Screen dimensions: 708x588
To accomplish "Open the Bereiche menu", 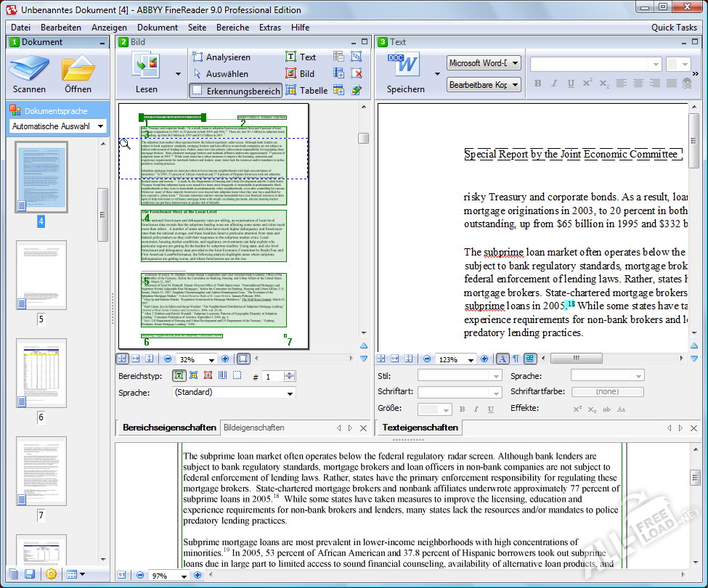I will 232,27.
